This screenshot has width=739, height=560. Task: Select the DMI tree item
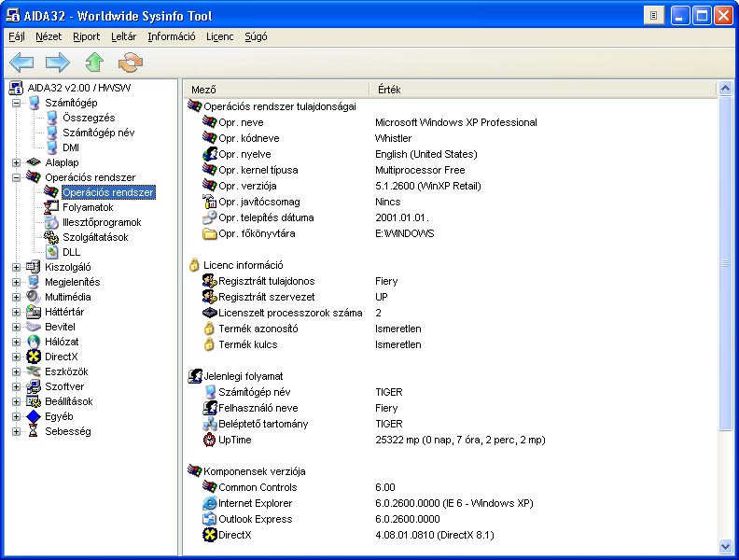71,147
